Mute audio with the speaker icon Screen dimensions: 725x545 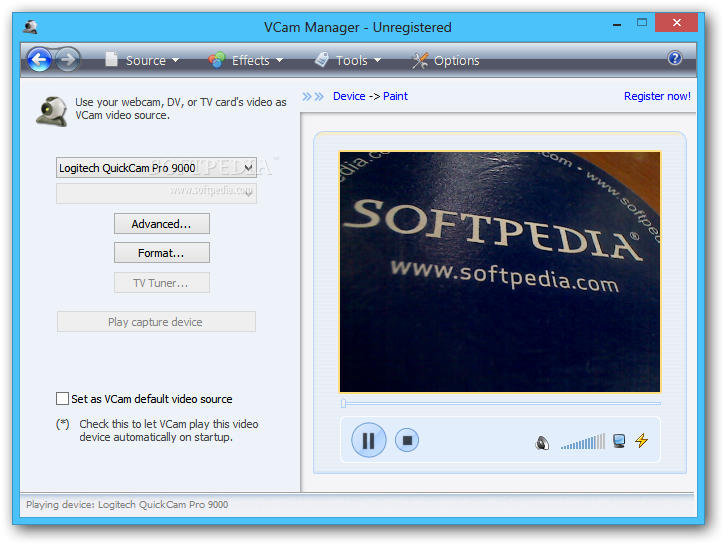pyautogui.click(x=542, y=443)
